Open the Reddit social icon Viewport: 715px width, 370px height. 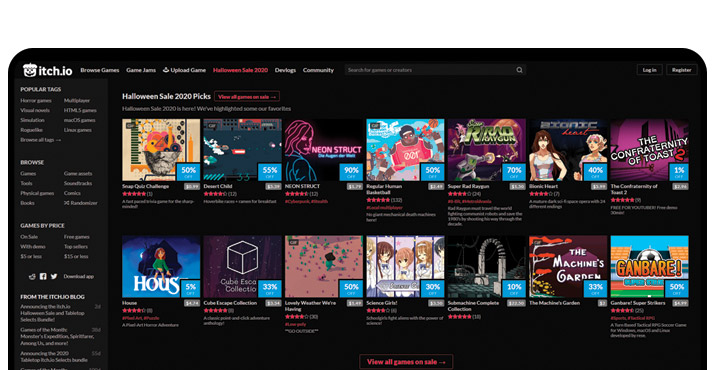pyautogui.click(x=32, y=276)
